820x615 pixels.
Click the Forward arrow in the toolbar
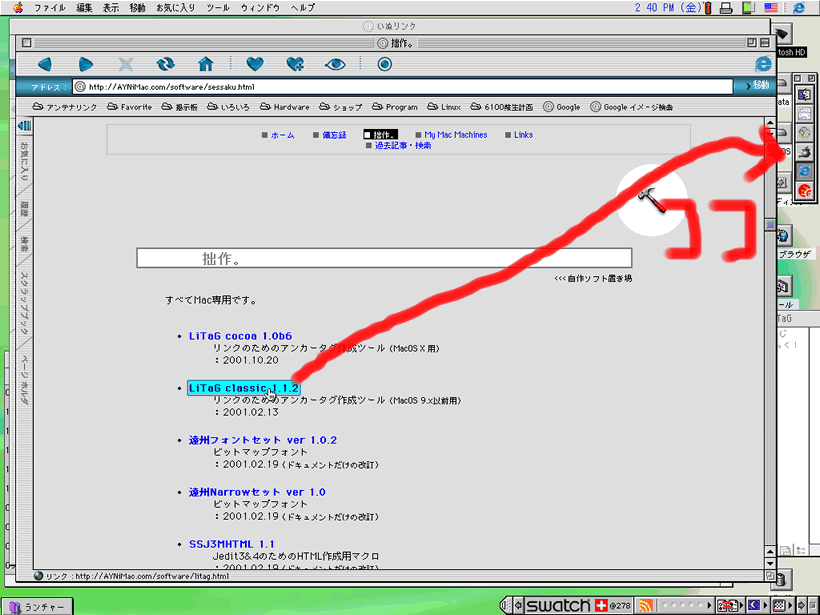85,64
